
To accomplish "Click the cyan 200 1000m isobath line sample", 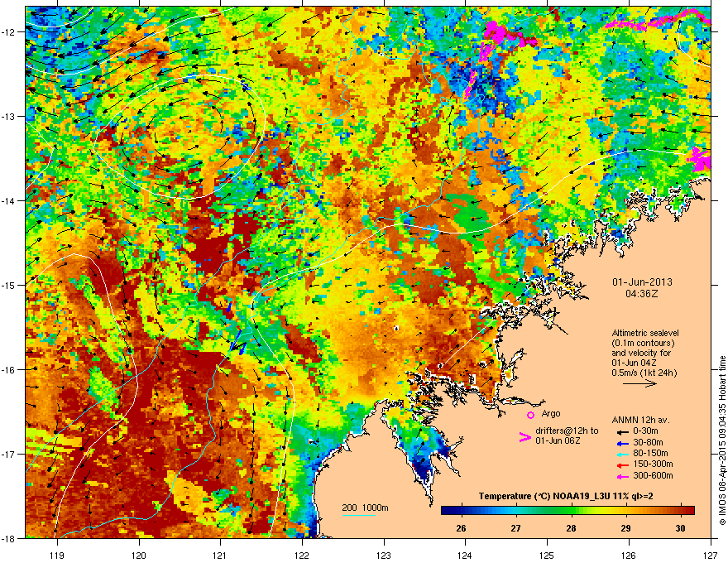I will point(359,515).
